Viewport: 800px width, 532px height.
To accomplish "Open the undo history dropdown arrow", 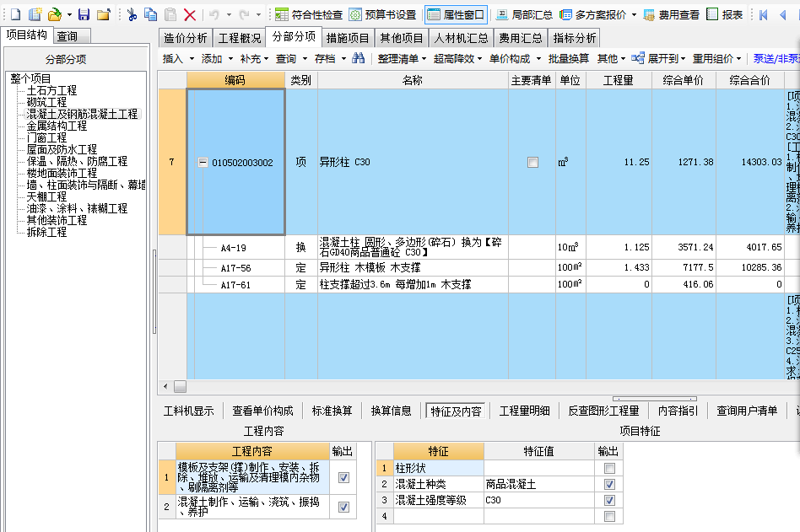I will [x=229, y=15].
